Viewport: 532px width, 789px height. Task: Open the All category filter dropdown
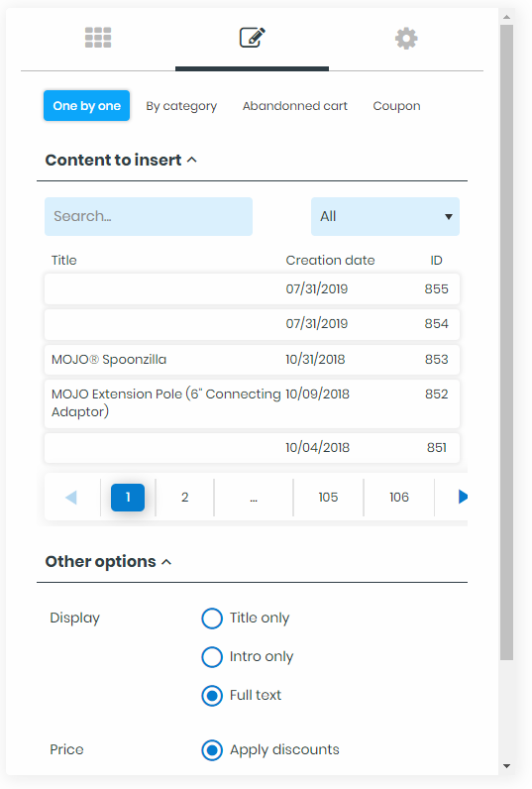tap(385, 216)
